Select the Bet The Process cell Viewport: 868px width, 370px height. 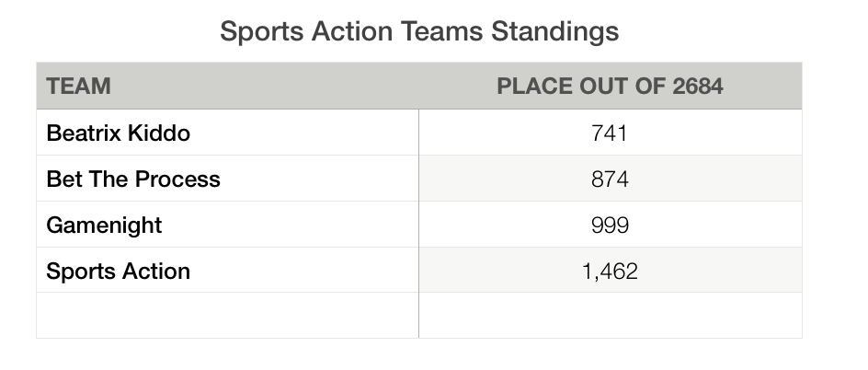click(227, 179)
